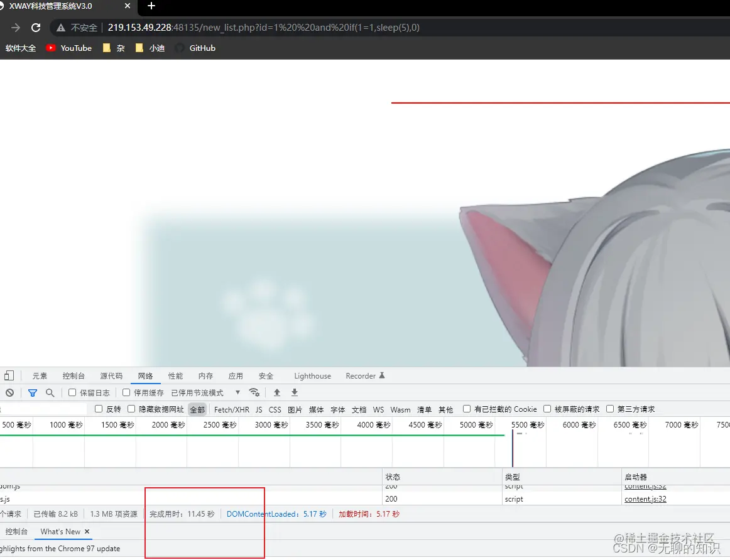Open the 软件大全 bookmark
730x560 pixels.
pos(21,48)
